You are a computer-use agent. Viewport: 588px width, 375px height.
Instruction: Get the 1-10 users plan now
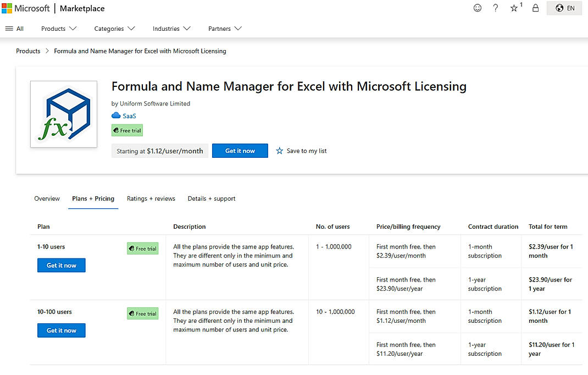(62, 266)
